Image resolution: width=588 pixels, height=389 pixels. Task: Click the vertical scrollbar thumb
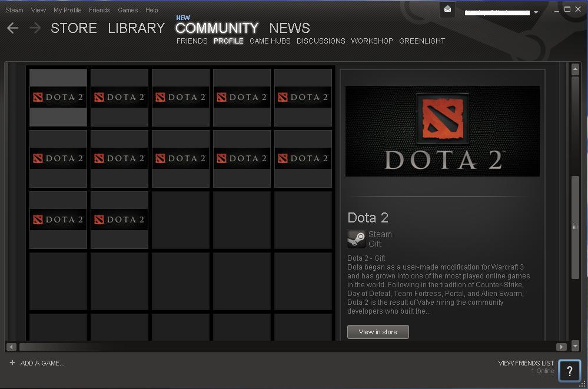tap(575, 227)
